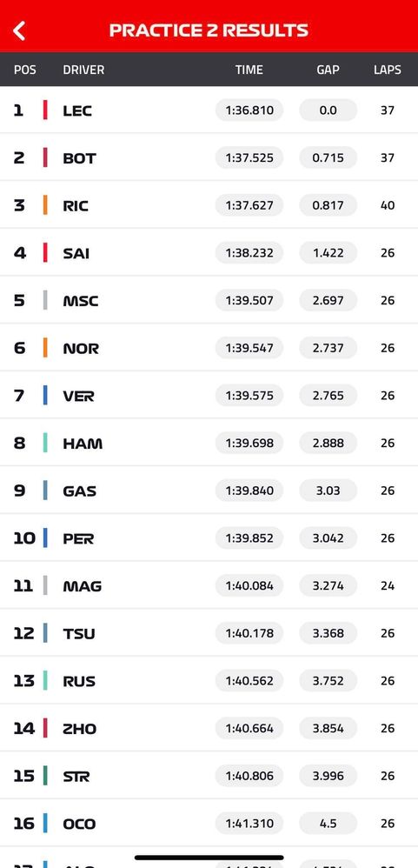418x868 pixels.
Task: Select the VER driver name
Action: coord(78,397)
